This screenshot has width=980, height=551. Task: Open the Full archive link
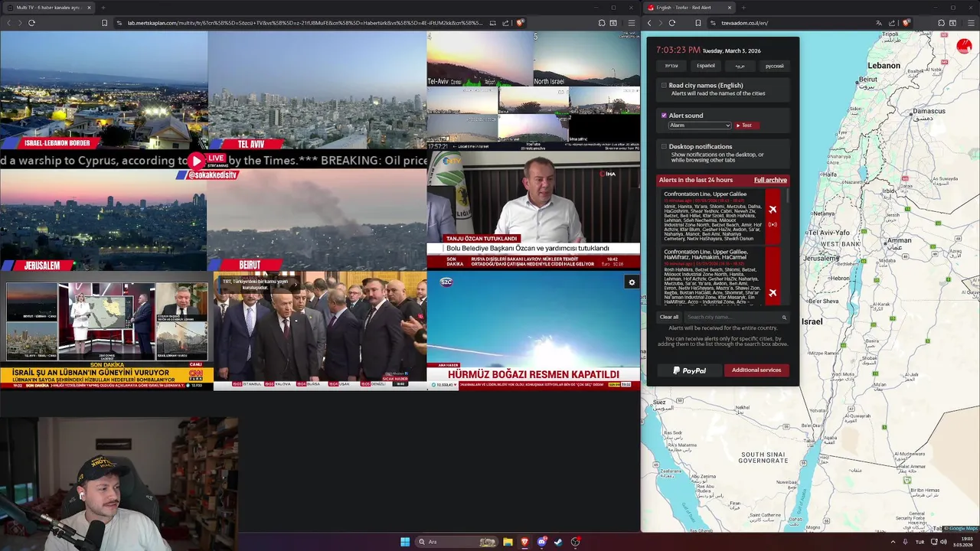point(770,180)
